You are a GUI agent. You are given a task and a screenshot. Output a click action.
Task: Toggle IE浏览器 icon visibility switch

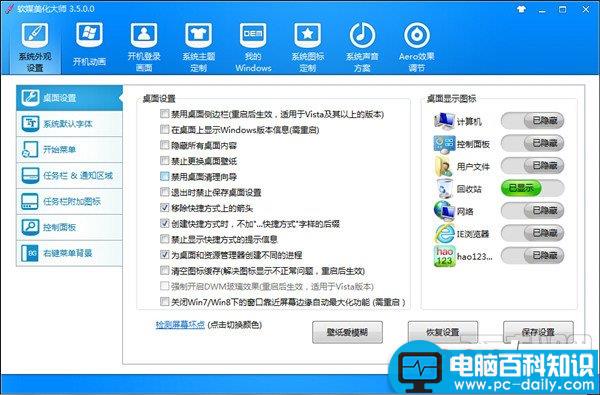532,233
